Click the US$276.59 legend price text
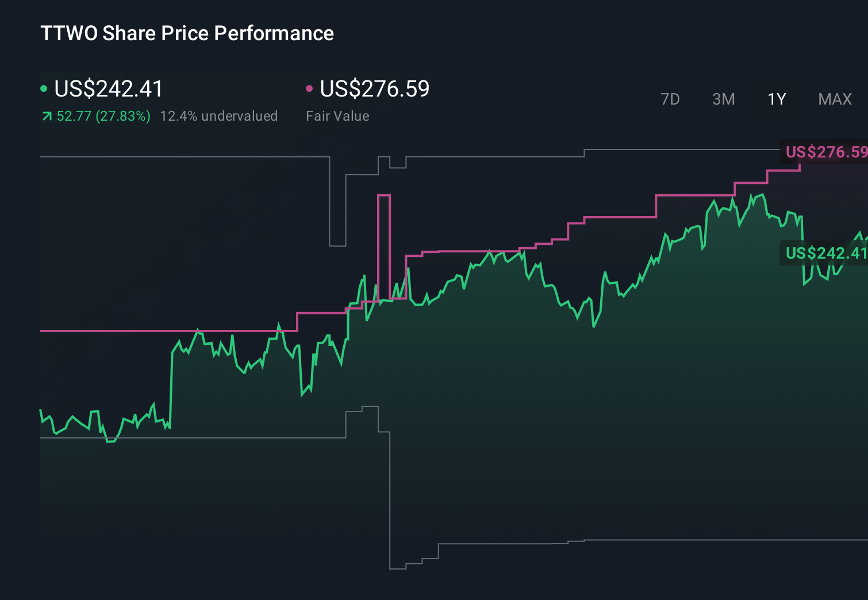This screenshot has height=600, width=868. point(374,89)
